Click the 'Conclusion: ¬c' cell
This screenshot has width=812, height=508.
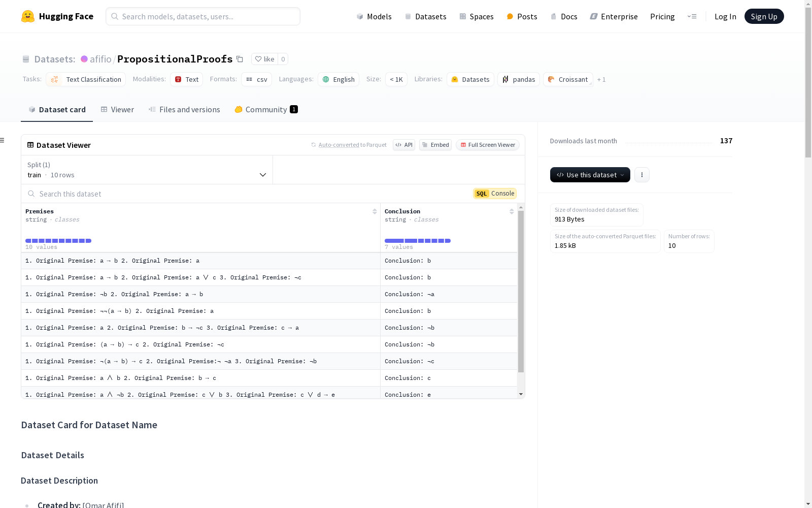[449, 361]
